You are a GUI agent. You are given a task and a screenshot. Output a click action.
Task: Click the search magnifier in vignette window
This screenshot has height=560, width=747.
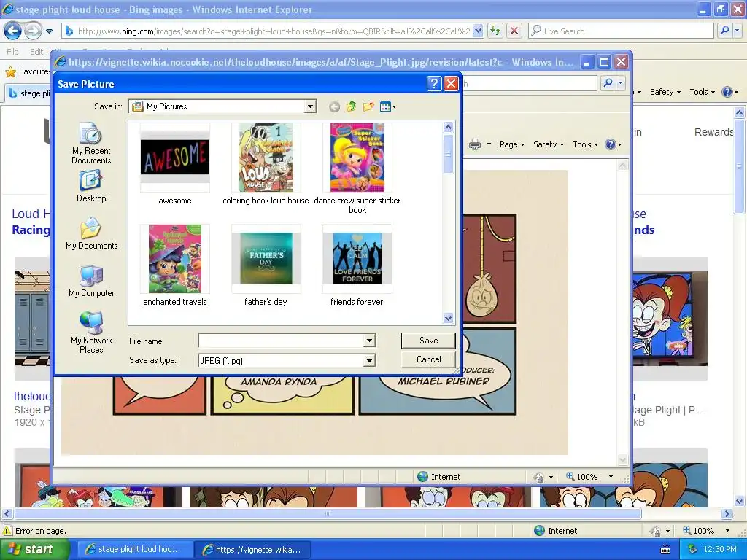click(x=608, y=83)
